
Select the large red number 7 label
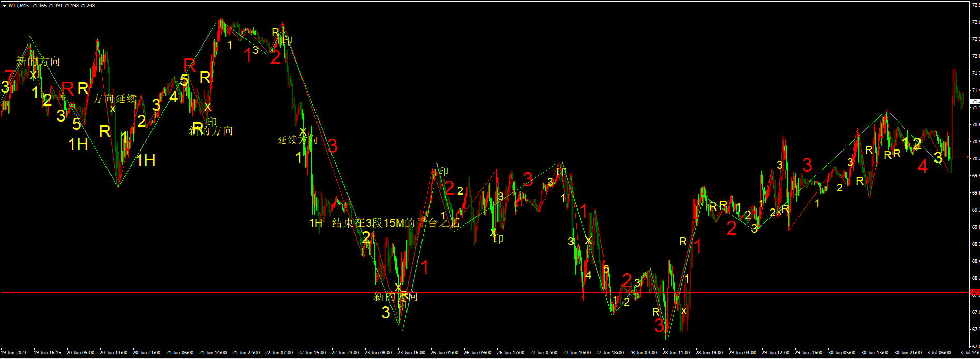click(x=9, y=76)
